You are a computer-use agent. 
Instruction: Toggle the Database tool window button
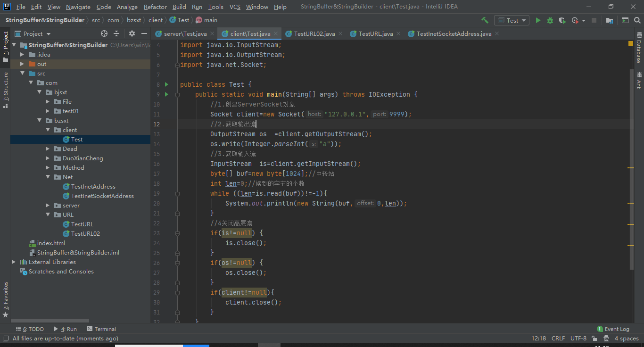(x=639, y=48)
